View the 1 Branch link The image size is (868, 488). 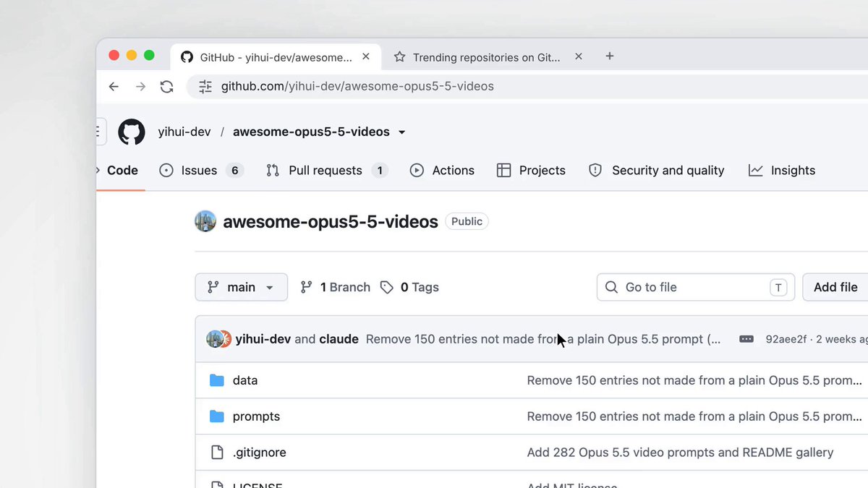click(x=336, y=287)
